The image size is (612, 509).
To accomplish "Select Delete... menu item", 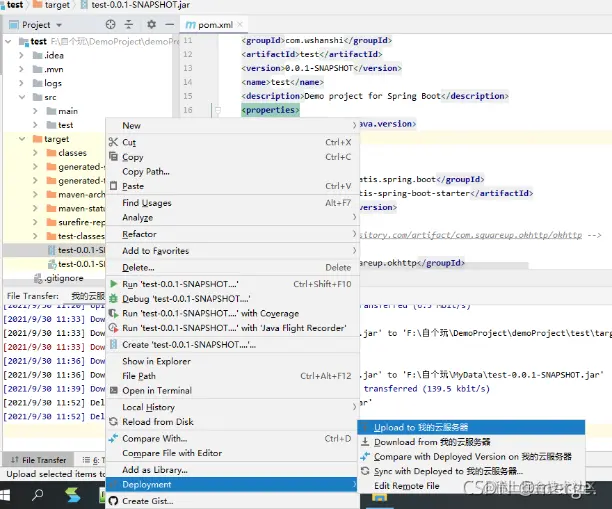I will (233, 267).
